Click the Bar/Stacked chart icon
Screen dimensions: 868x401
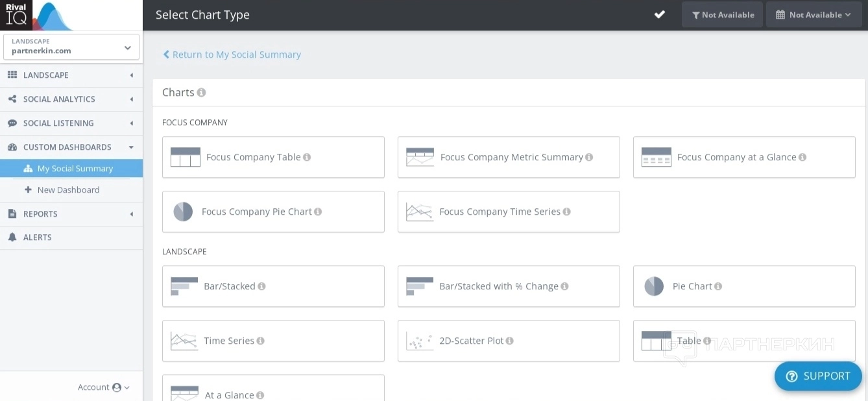(x=184, y=286)
